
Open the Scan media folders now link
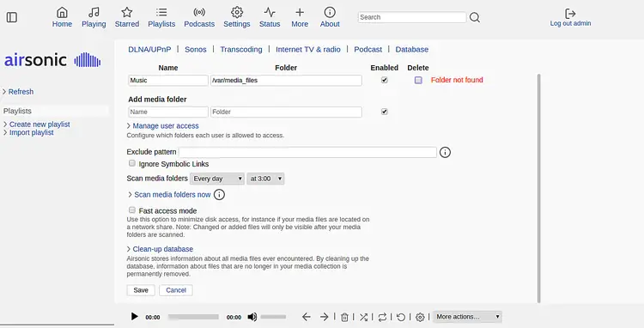173,195
